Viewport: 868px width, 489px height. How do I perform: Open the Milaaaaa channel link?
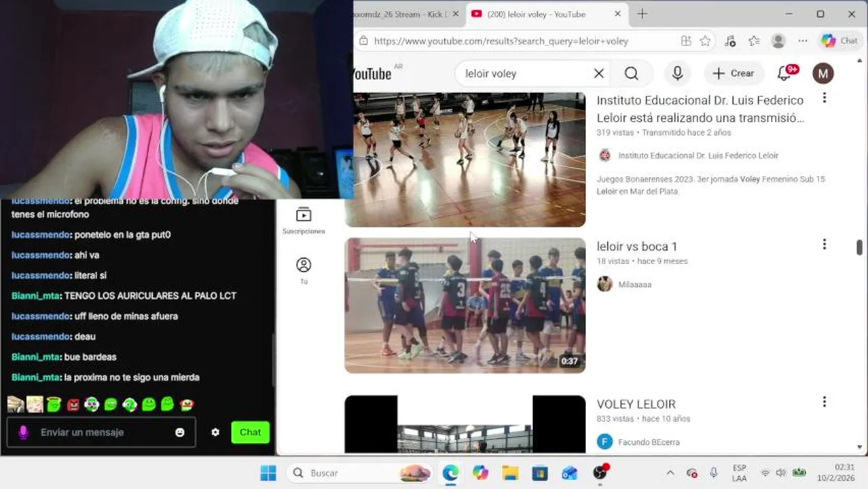pos(634,285)
